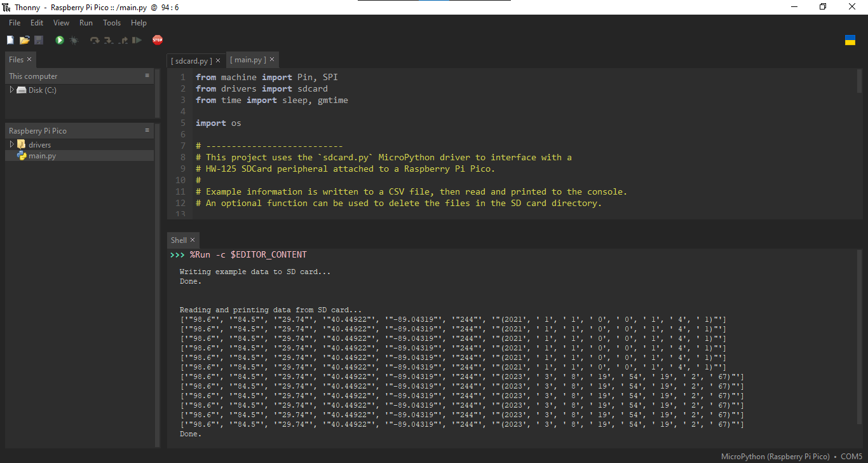The image size is (868, 463).
Task: Restore down the Thonny window
Action: (x=824, y=6)
